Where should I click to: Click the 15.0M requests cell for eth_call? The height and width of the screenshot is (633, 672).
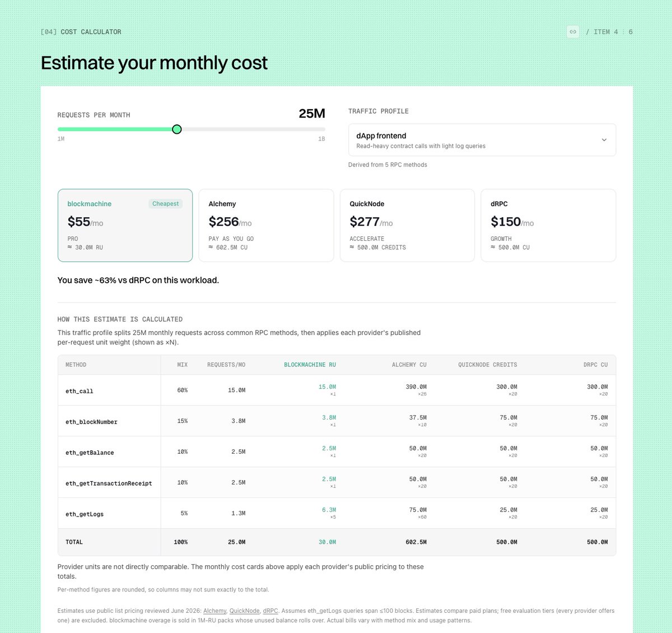pos(236,390)
